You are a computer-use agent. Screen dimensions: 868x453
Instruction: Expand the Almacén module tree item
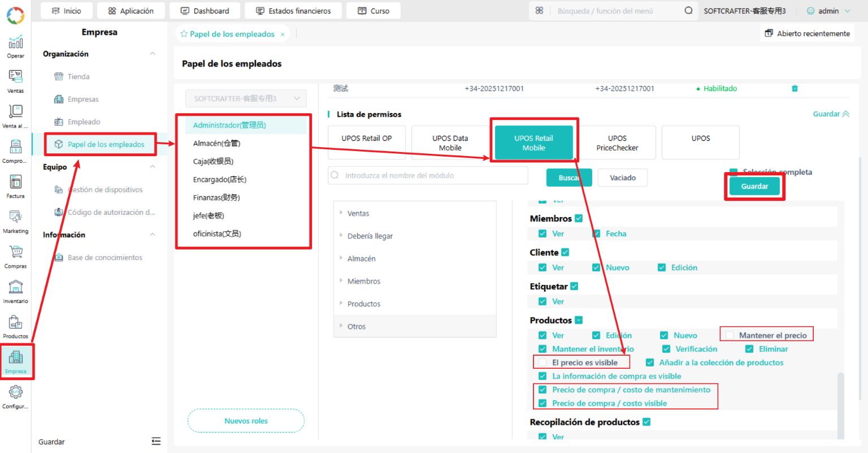pos(362,258)
